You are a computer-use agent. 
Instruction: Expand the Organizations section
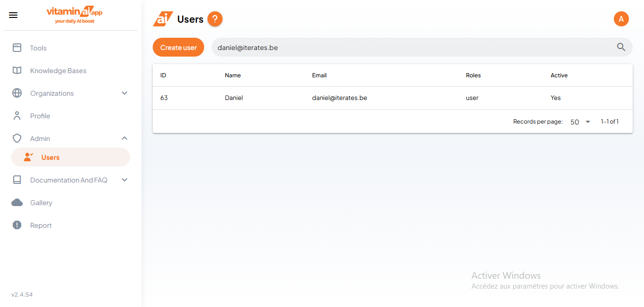coord(124,93)
